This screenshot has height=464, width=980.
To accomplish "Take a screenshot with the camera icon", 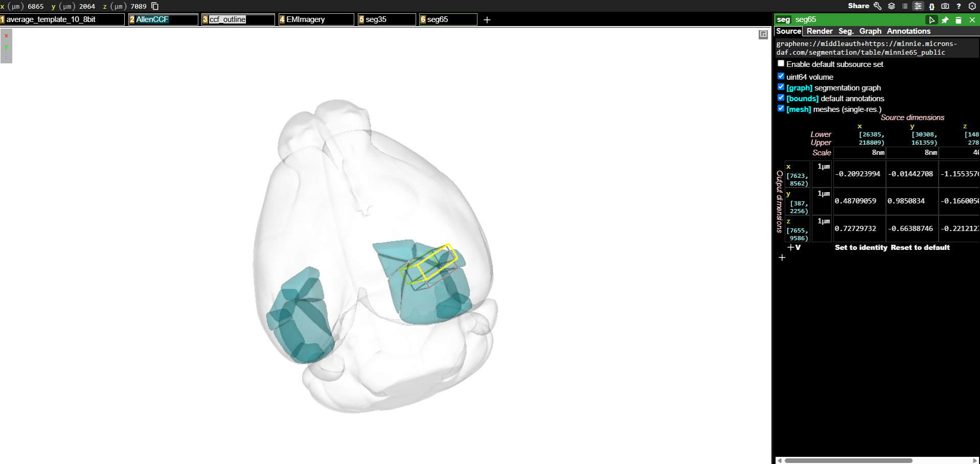I will click(945, 6).
